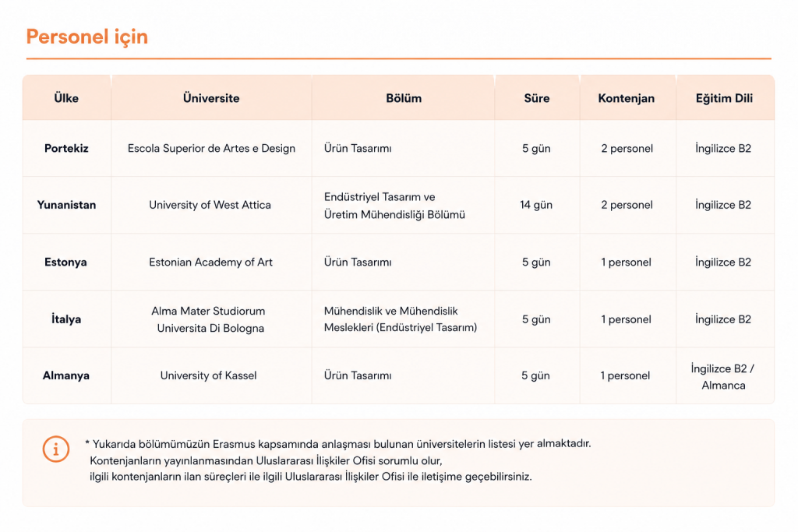Screen dimensions: 798x532
Task: Click the Endüstriyel Tasarım ve Üretim Mühendisliği cell
Action: pos(394,206)
